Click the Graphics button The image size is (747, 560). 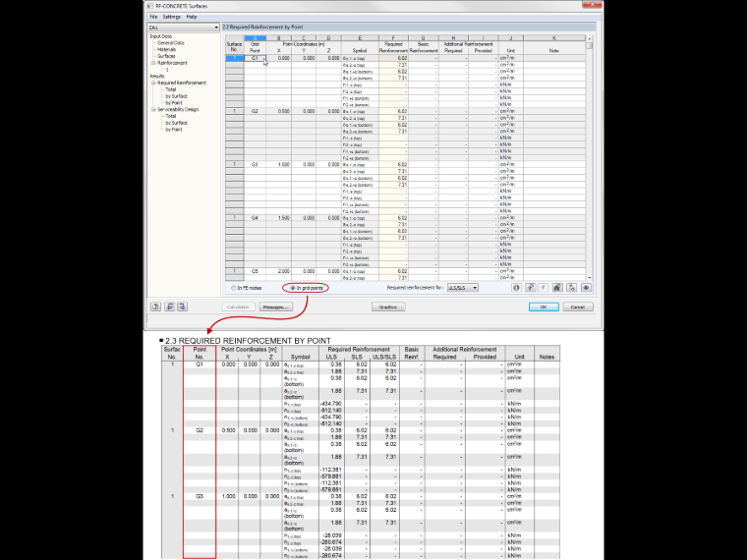point(388,307)
